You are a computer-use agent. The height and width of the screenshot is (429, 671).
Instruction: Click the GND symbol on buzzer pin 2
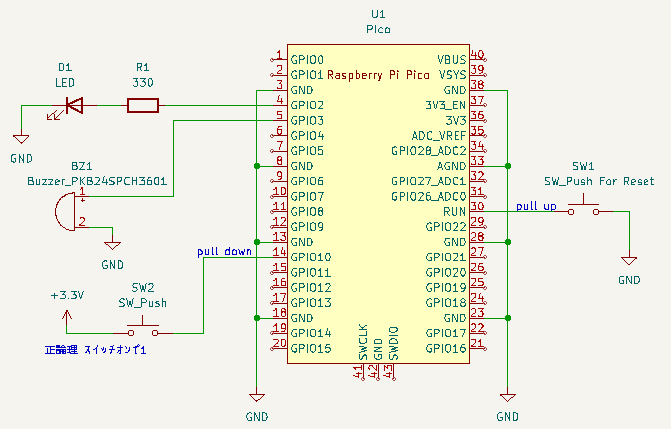click(x=113, y=245)
